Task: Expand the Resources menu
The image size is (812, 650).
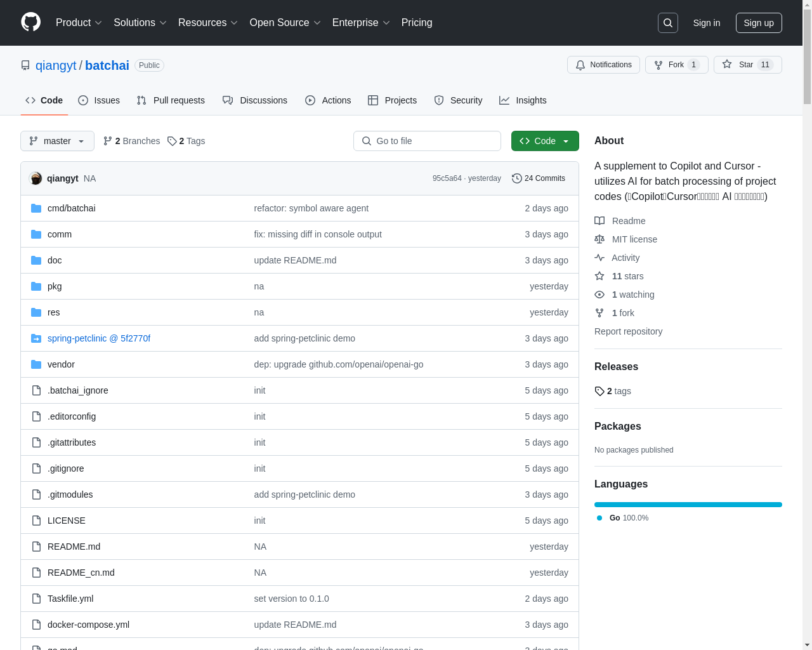Action: [208, 23]
